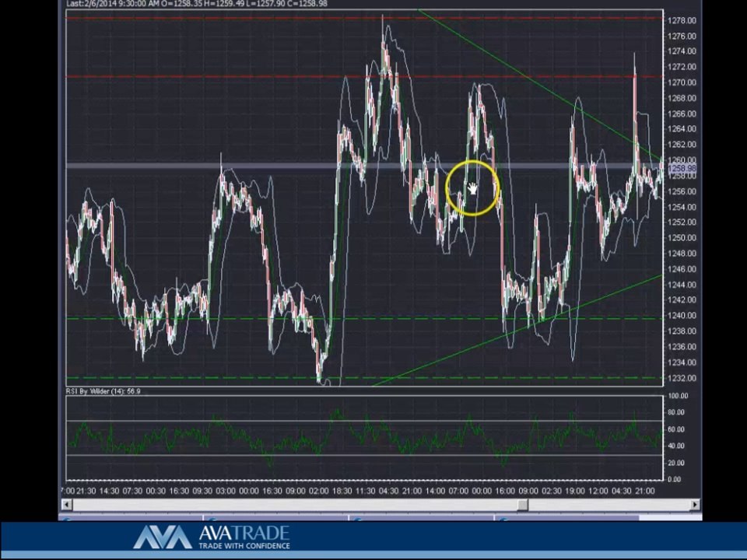This screenshot has width=747, height=560.
Task: Click the 1254.00 price axis label
Action: [682, 207]
